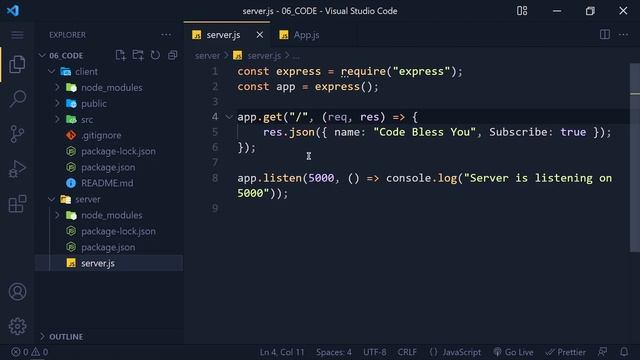The image size is (640, 360).
Task: Select the server.js tab
Action: [223, 35]
